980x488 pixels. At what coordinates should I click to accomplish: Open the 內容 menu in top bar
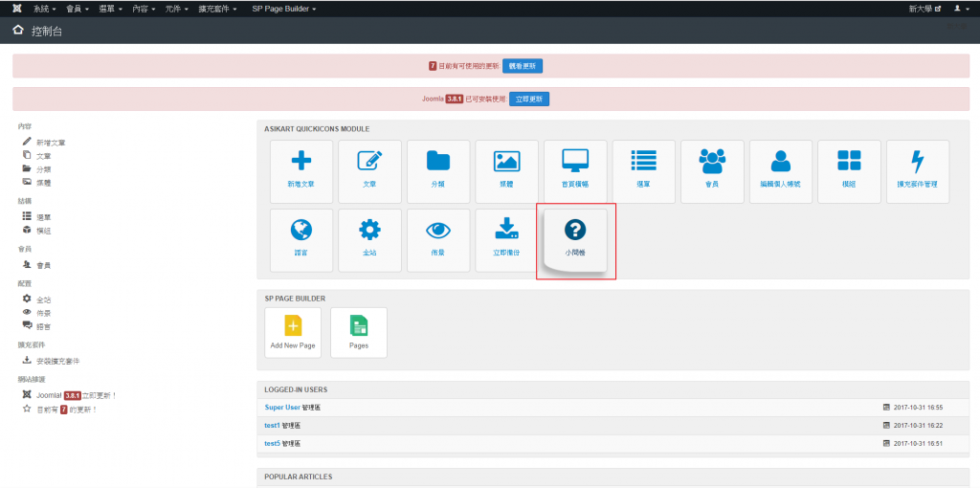point(144,9)
